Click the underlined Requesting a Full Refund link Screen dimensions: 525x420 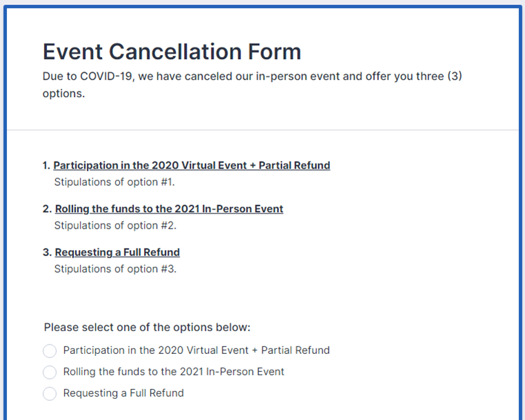(x=117, y=252)
